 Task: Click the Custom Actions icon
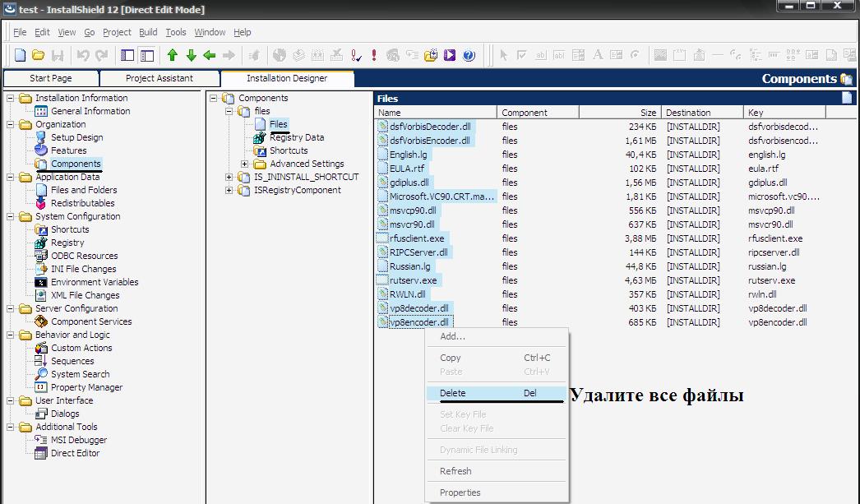[x=41, y=349]
